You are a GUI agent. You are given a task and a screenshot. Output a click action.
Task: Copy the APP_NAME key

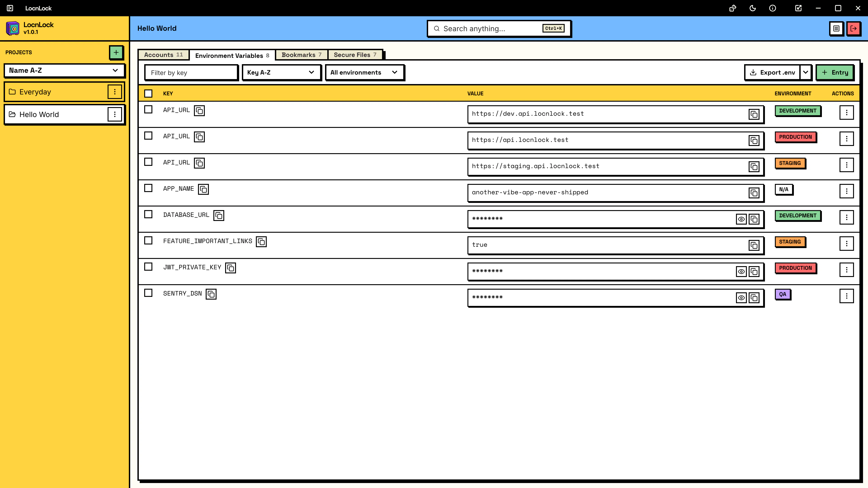coord(203,189)
